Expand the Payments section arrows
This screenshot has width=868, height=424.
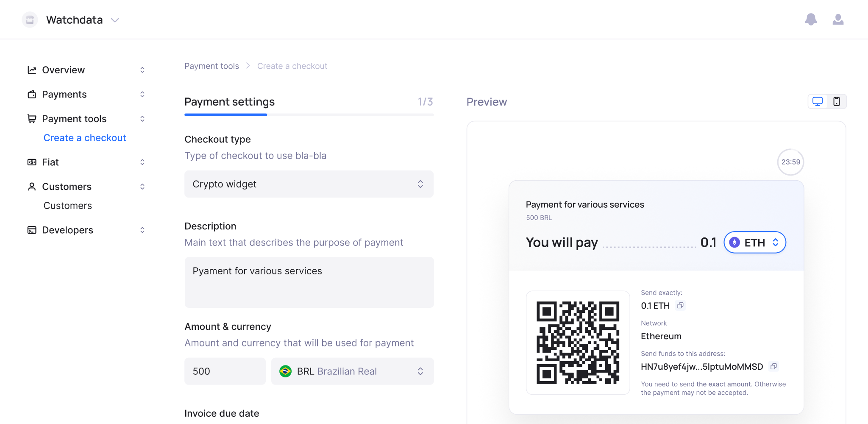click(142, 94)
